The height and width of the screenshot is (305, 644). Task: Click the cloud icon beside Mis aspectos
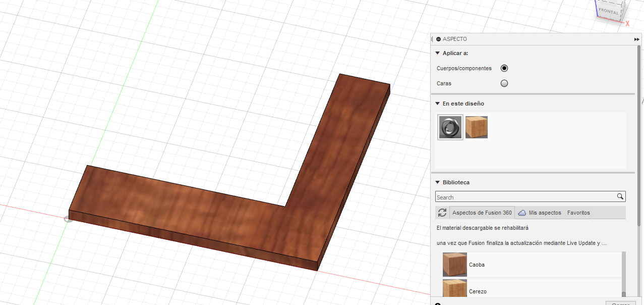[x=522, y=213]
